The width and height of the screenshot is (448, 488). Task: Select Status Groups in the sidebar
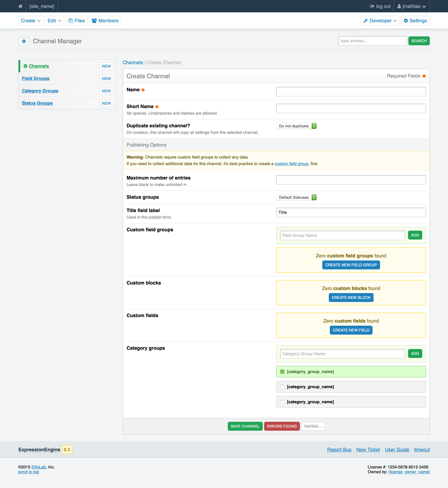(37, 103)
